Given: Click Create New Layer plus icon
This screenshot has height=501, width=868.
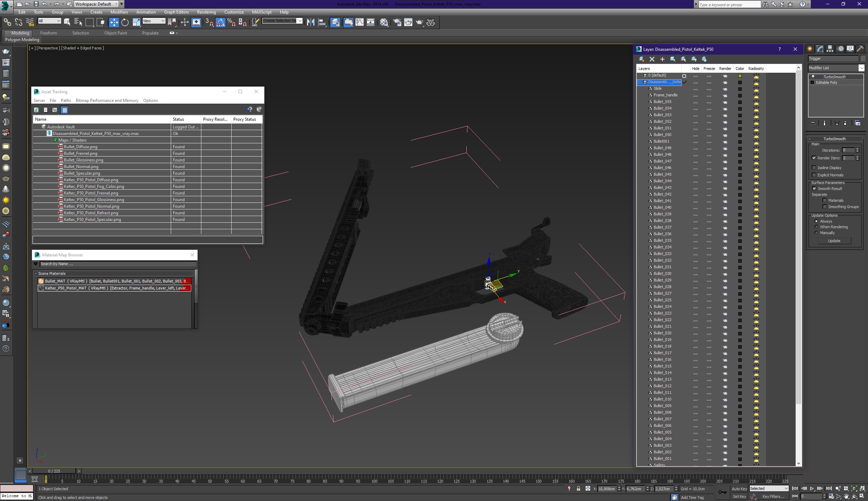Looking at the screenshot, I should pyautogui.click(x=662, y=59).
